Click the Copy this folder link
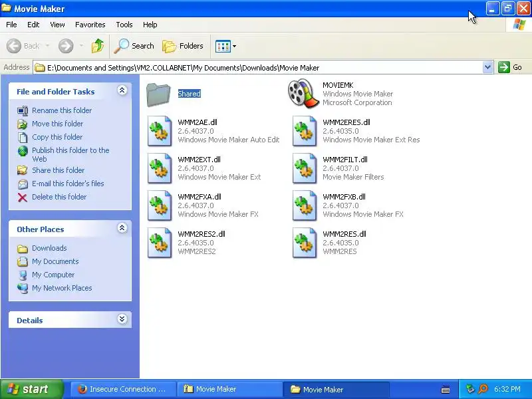This screenshot has height=399, width=532. coord(57,137)
